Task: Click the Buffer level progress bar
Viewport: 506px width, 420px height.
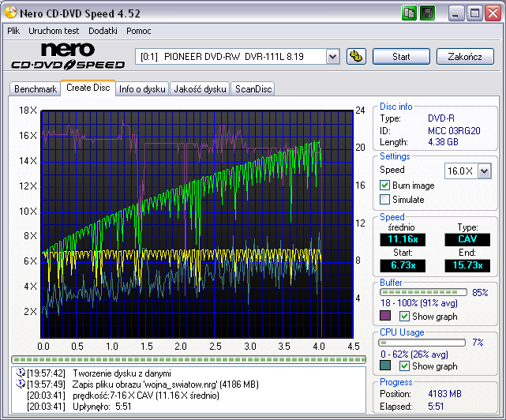Action: (423, 292)
